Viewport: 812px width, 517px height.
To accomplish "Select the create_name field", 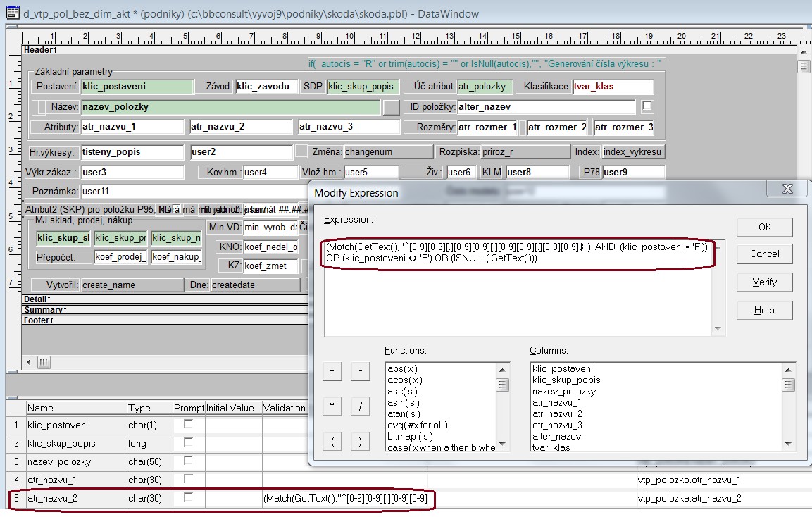I will point(132,285).
